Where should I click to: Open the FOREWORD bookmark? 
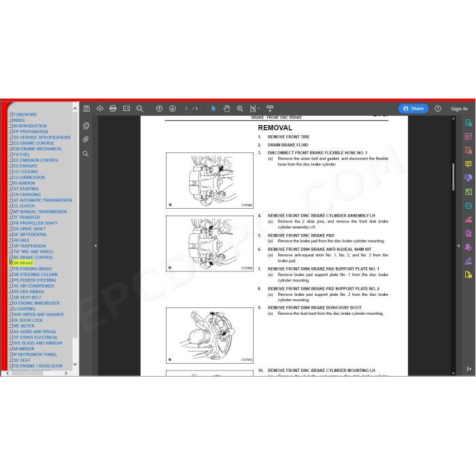25,114
